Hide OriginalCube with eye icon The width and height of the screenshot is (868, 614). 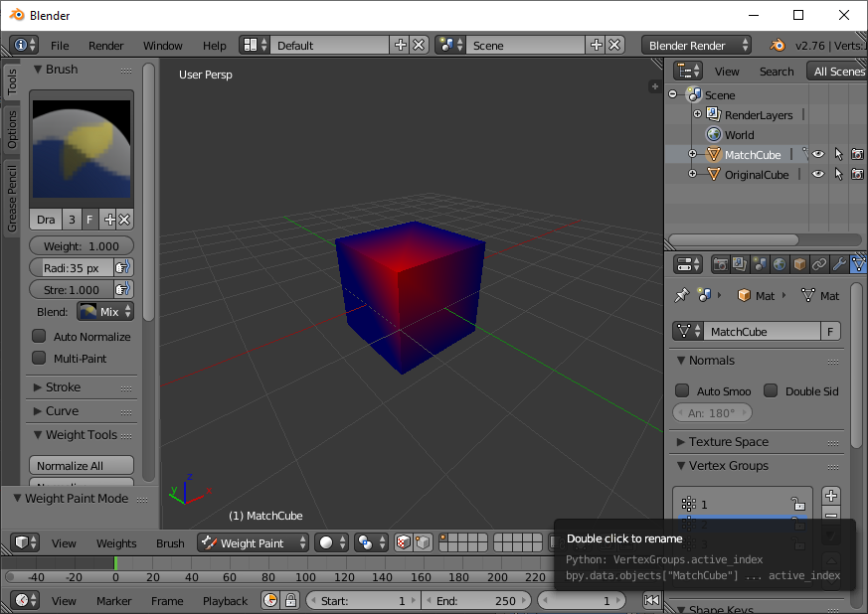pos(818,174)
